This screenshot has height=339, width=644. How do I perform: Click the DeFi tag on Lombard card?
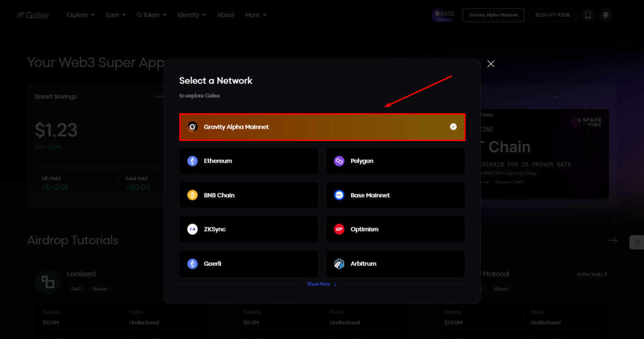(x=76, y=289)
